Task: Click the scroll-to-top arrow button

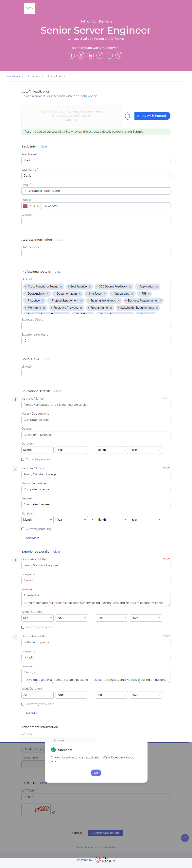Action: (x=185, y=838)
